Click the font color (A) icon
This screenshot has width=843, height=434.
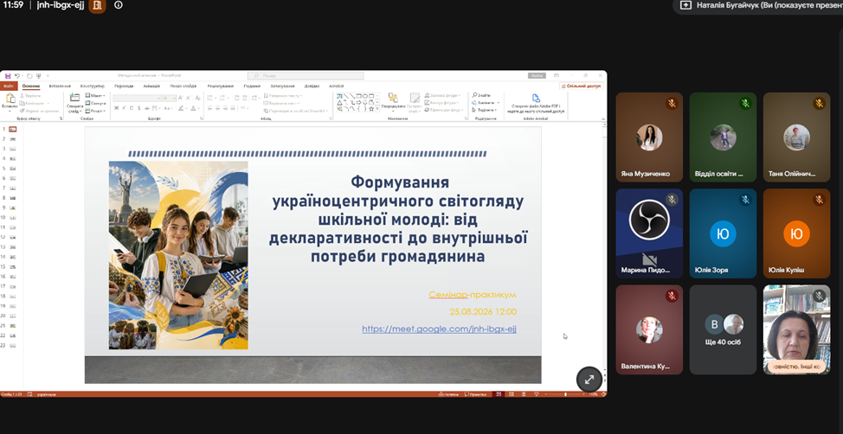pos(193,108)
